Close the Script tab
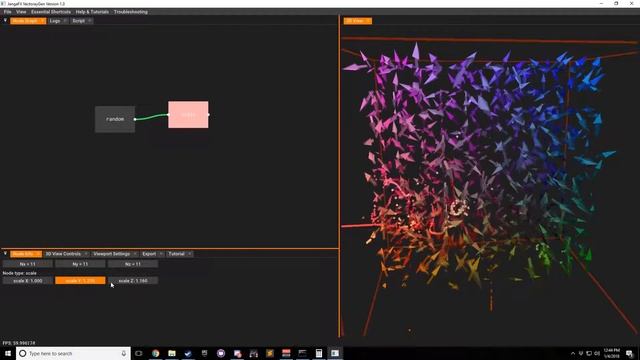This screenshot has width=640, height=360. tap(90, 21)
